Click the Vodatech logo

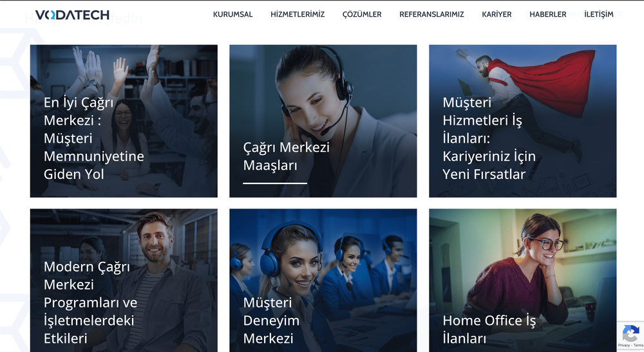72,15
